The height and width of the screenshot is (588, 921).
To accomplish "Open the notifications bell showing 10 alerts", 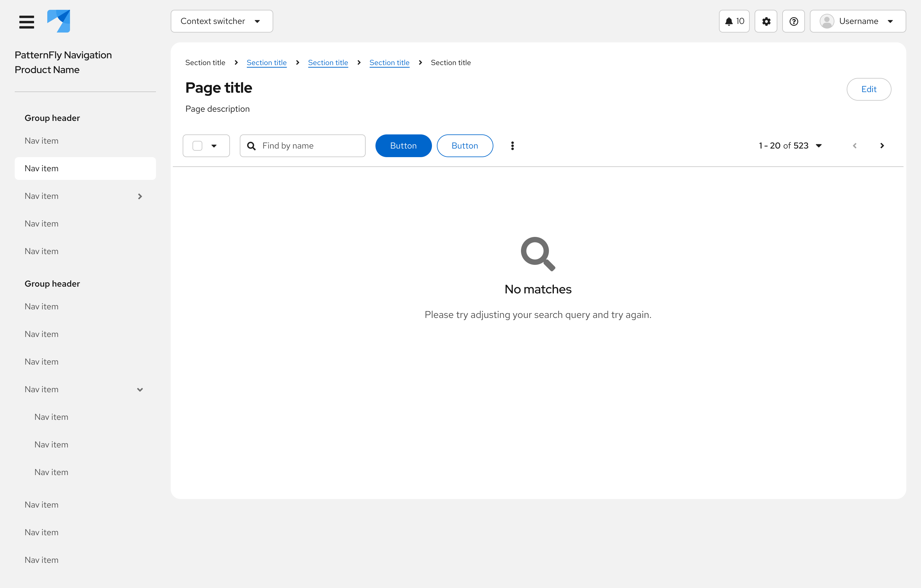I will [734, 21].
